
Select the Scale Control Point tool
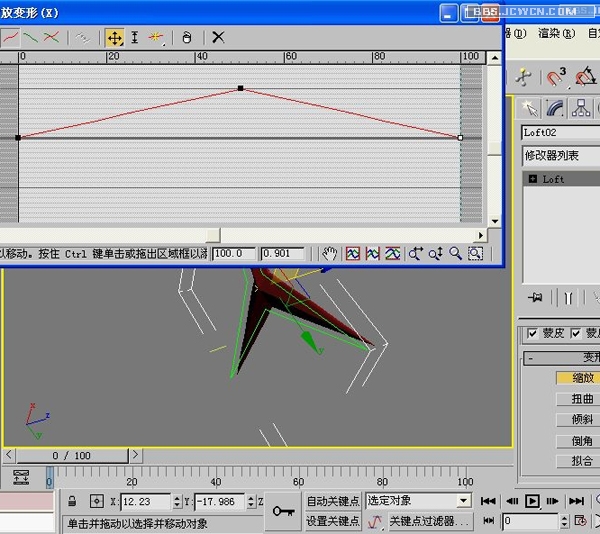click(x=134, y=37)
